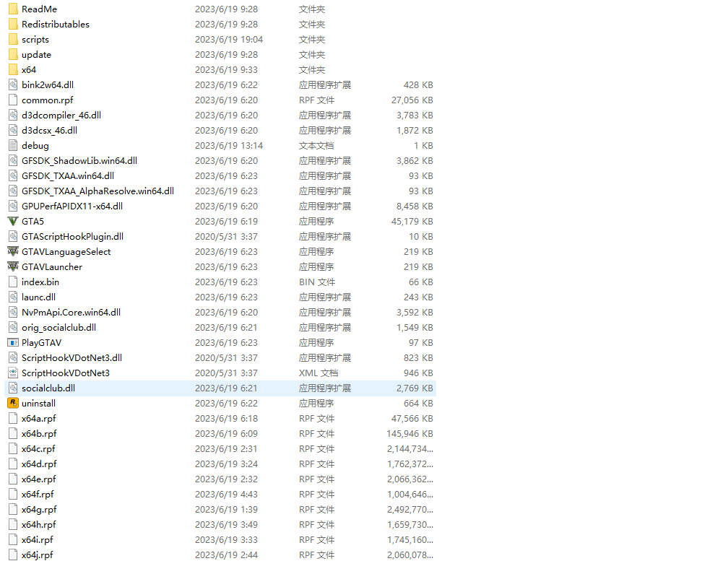Select the 2023/6/19 13:14 date of debug
This screenshot has height=561, width=728.
click(229, 145)
